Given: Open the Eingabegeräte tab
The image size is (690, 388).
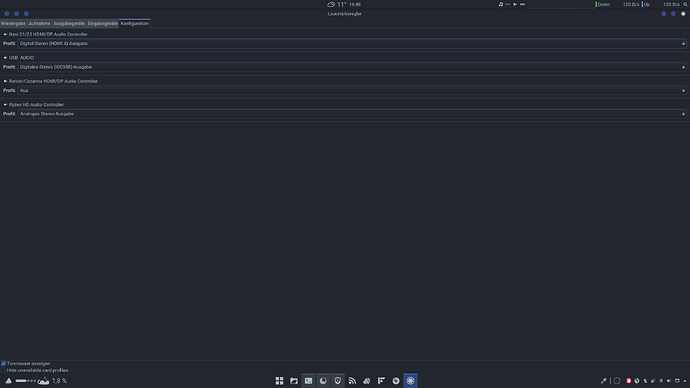Looking at the screenshot, I should point(103,23).
